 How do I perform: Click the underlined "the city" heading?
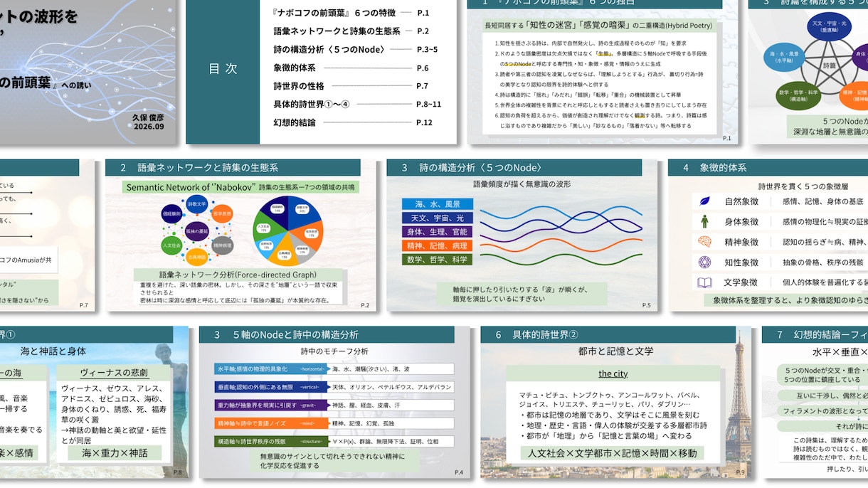(x=613, y=373)
